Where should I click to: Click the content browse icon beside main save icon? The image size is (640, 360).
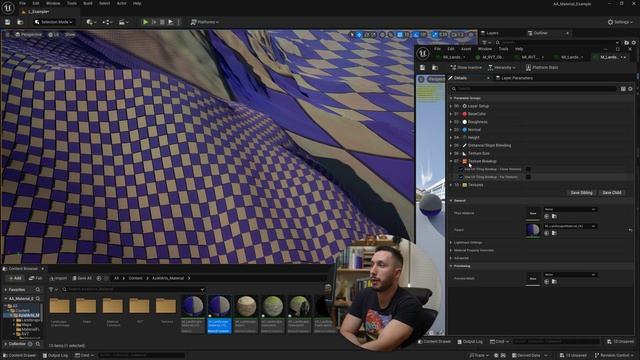20,22
